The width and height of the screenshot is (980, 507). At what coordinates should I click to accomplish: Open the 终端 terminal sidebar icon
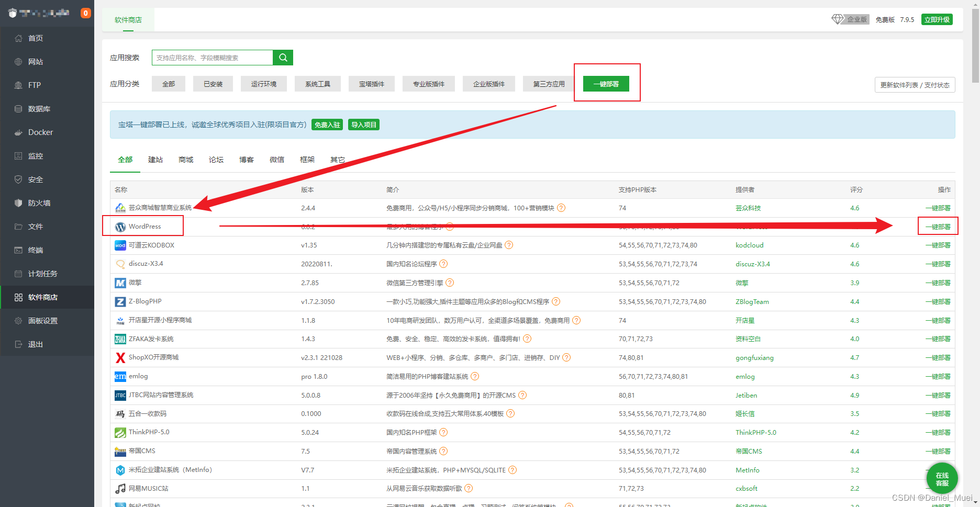click(18, 250)
